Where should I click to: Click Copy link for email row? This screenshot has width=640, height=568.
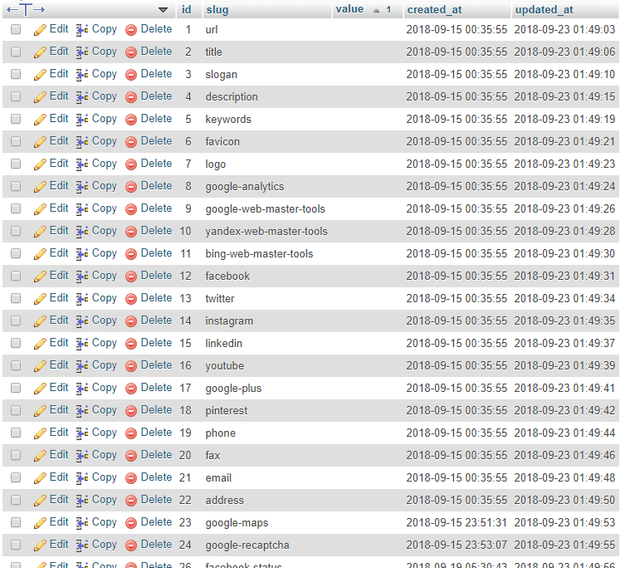click(x=104, y=478)
